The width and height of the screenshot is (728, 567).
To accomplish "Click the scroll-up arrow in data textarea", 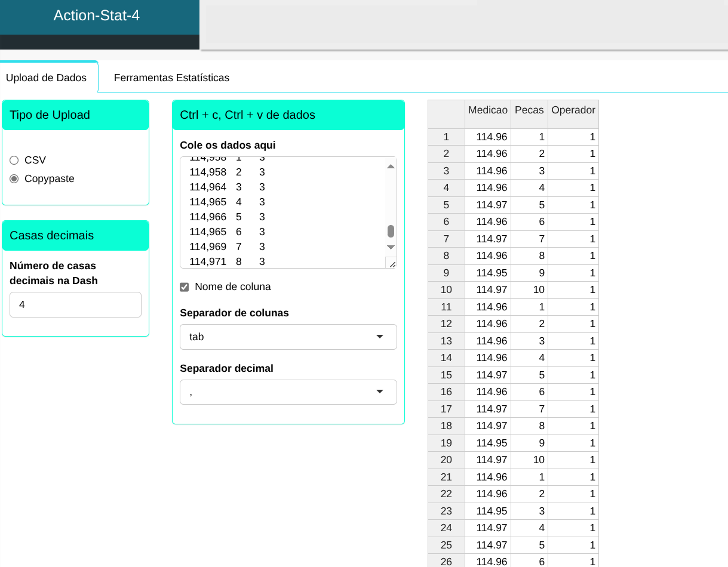I will 391,167.
